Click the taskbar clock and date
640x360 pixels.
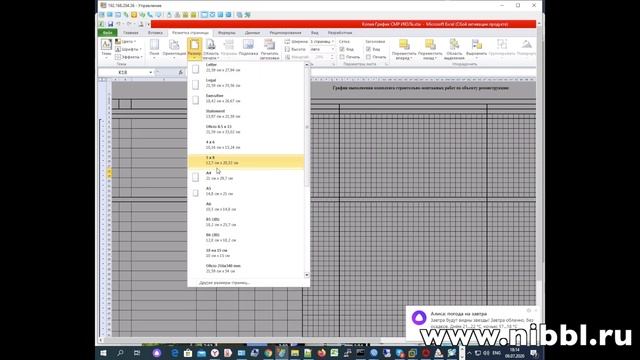pos(515,353)
